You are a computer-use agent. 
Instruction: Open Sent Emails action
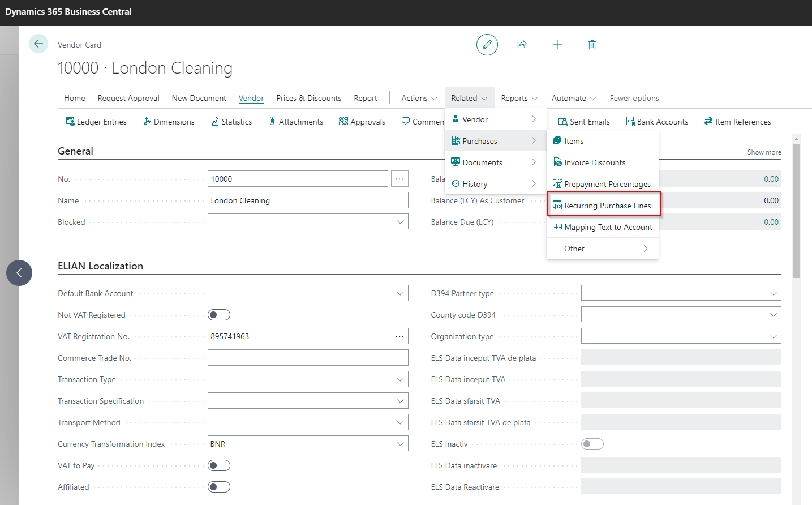pos(583,122)
